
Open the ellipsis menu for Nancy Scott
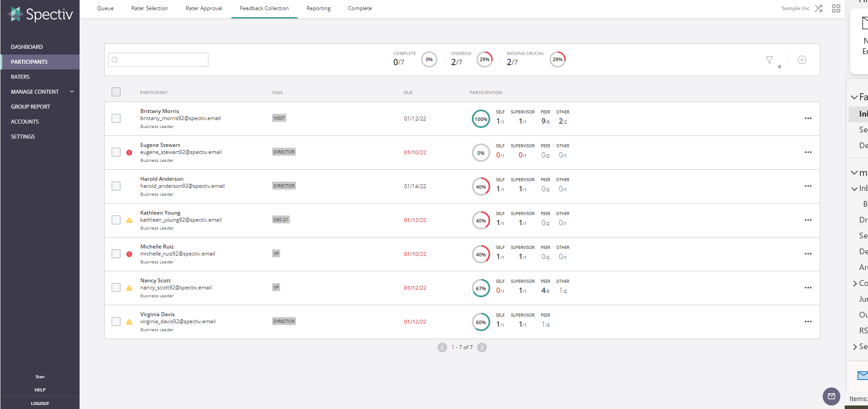point(808,288)
